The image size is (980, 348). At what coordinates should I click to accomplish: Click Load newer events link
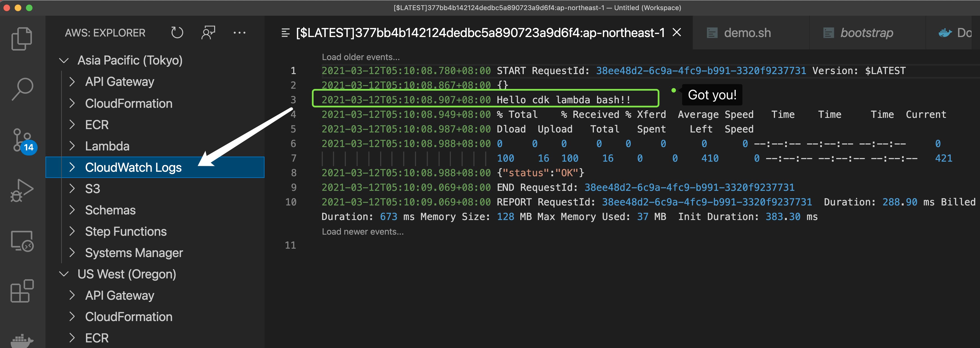pyautogui.click(x=363, y=232)
